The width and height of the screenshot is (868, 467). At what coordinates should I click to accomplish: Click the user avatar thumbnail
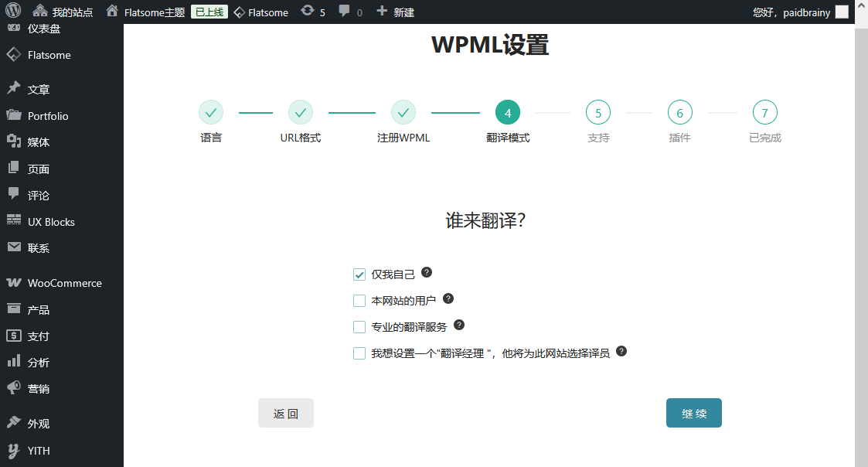click(842, 12)
